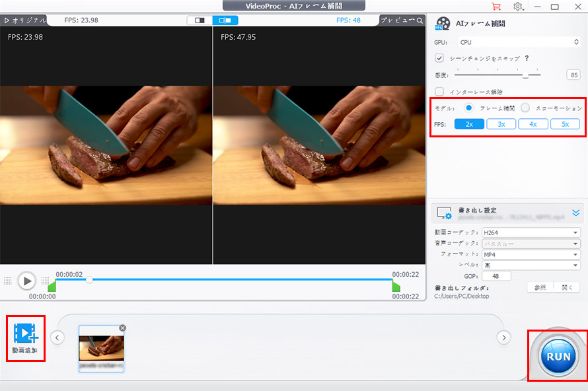Click the 動画追加 add video icon
The width and height of the screenshot is (588, 391).
[x=26, y=338]
